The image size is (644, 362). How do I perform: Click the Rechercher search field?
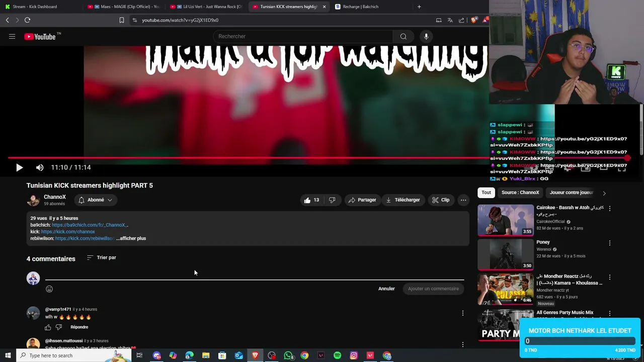(x=303, y=36)
